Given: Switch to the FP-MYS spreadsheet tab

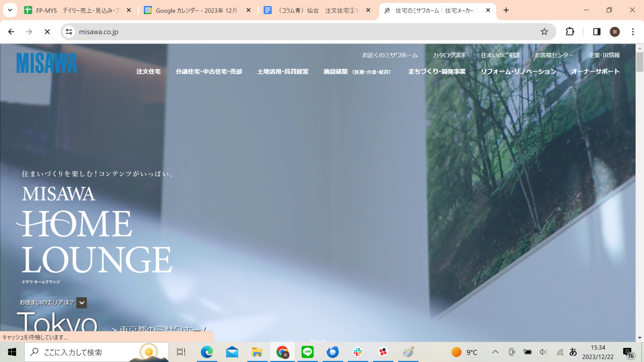Looking at the screenshot, I should (x=78, y=11).
